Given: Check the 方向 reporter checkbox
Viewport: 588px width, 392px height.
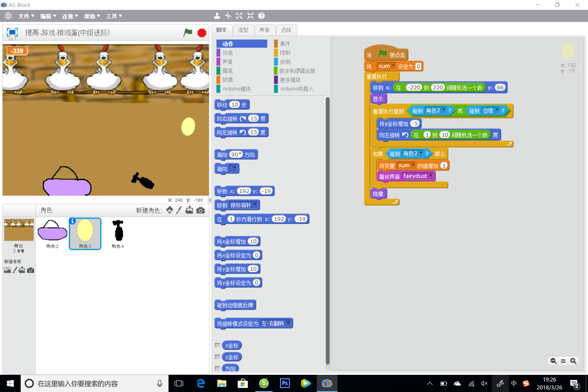Looking at the screenshot, I should 217,368.
